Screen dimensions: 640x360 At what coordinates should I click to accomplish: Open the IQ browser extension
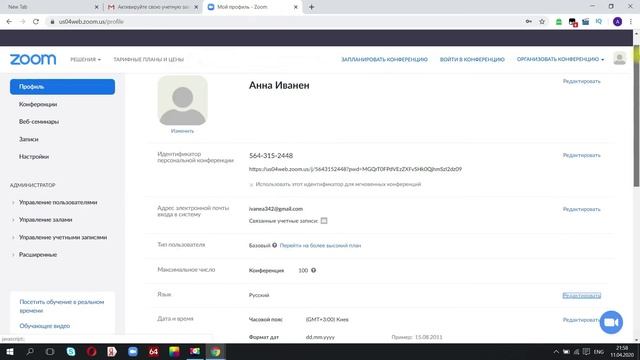[599, 22]
